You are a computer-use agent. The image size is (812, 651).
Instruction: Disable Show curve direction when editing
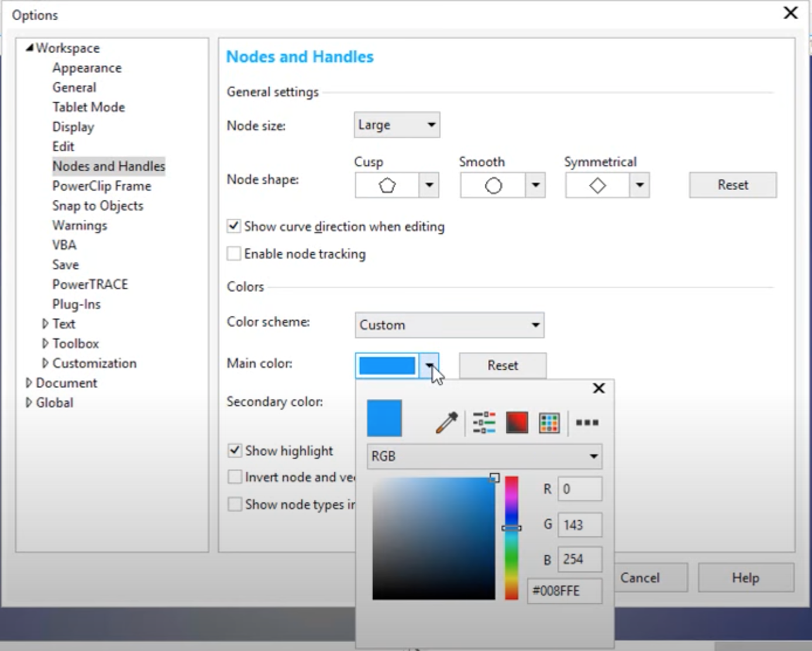tap(234, 226)
